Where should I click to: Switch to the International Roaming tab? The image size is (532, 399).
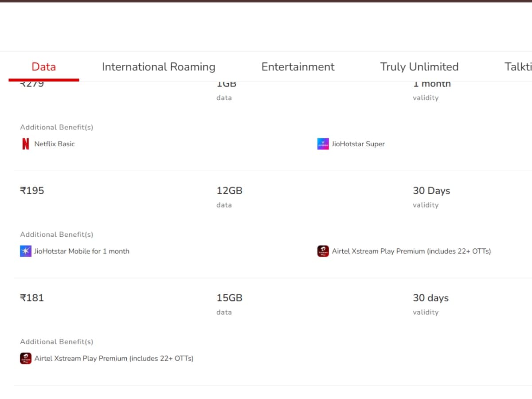pyautogui.click(x=158, y=67)
